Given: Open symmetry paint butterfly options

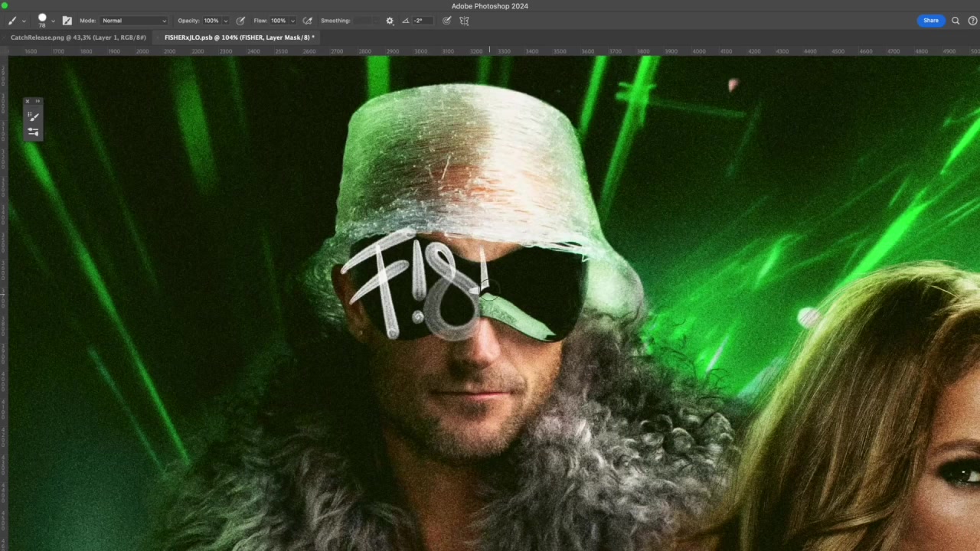Looking at the screenshot, I should (x=464, y=21).
